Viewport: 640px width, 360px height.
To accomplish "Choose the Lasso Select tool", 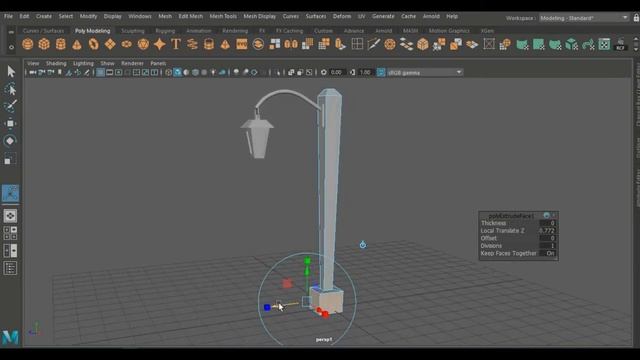I will 11,89.
